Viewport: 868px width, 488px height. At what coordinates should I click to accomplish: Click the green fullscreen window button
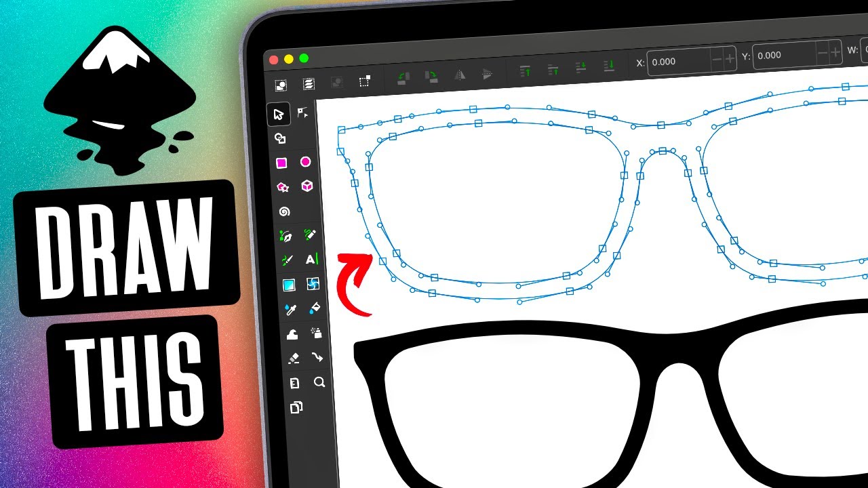304,58
